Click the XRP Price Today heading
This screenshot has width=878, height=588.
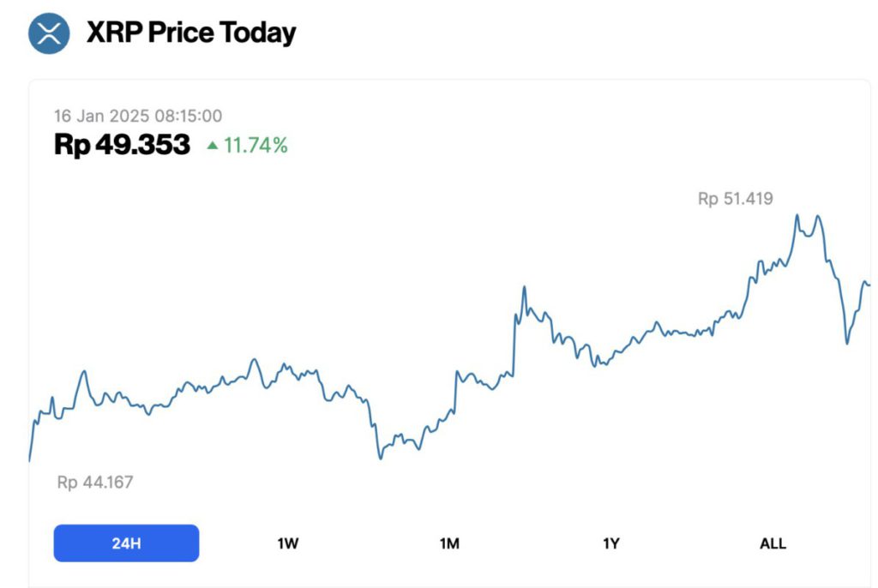pyautogui.click(x=190, y=33)
